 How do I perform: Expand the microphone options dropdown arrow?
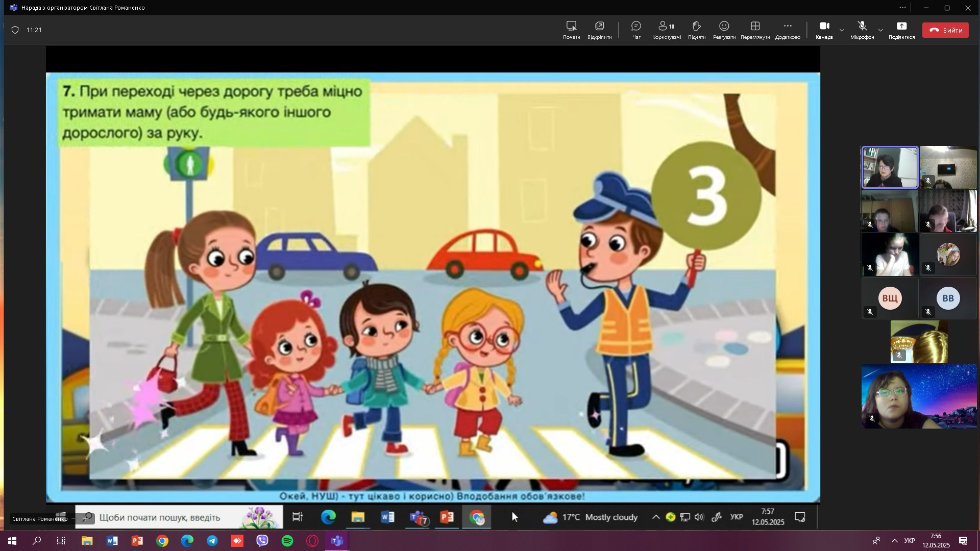click(880, 30)
